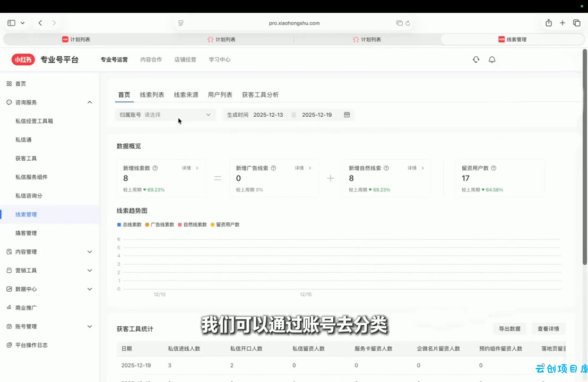588x382 pixels.
Task: Click the pink 自然线索数 legend swatch
Action: [180, 225]
